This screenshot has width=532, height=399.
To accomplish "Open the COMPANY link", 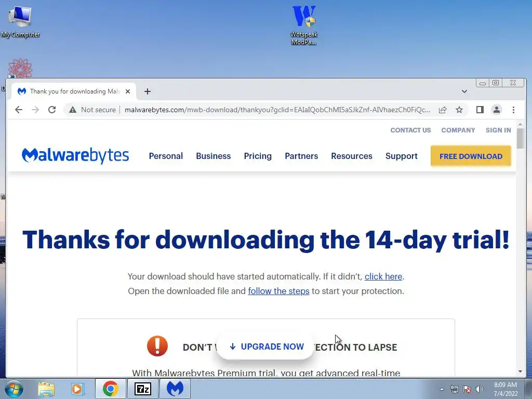I will click(458, 130).
